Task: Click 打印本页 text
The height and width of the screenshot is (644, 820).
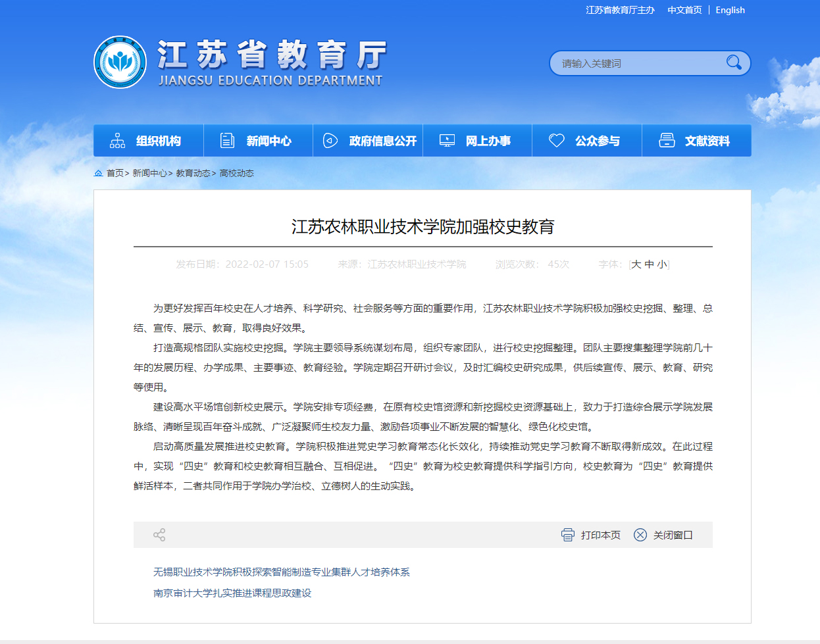Action: [601, 535]
